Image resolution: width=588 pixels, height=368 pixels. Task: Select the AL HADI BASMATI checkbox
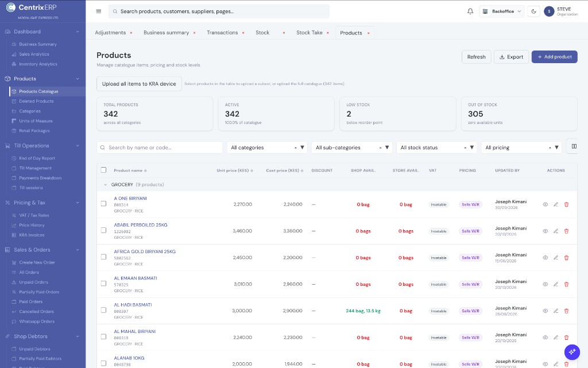coord(103,310)
